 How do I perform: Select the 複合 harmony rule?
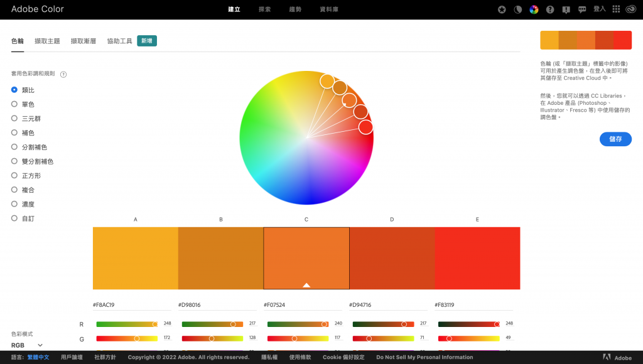point(23,190)
